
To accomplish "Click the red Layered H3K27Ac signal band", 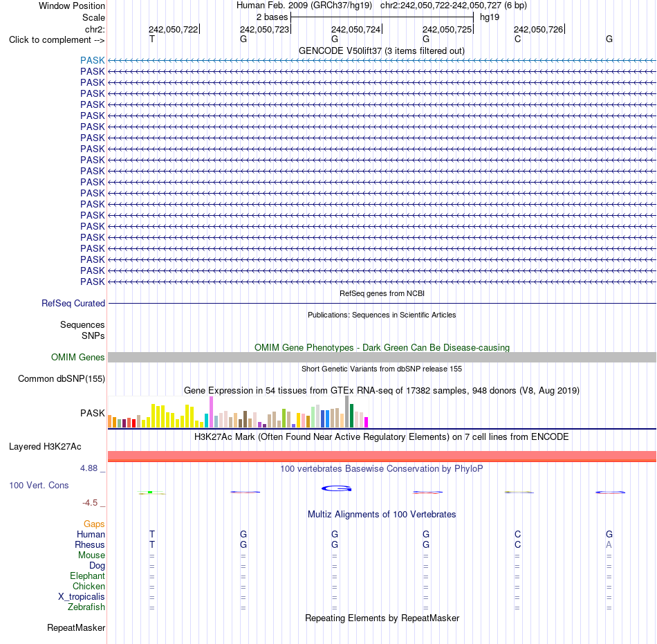I will click(x=382, y=457).
